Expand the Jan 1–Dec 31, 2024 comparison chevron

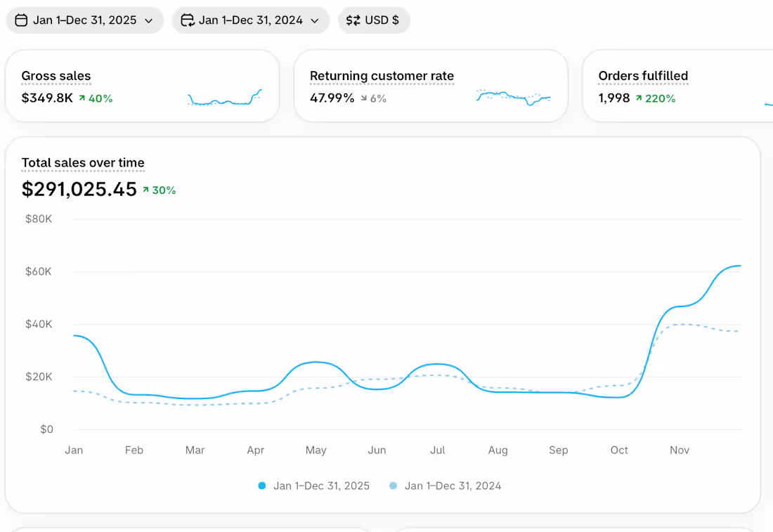coord(315,20)
